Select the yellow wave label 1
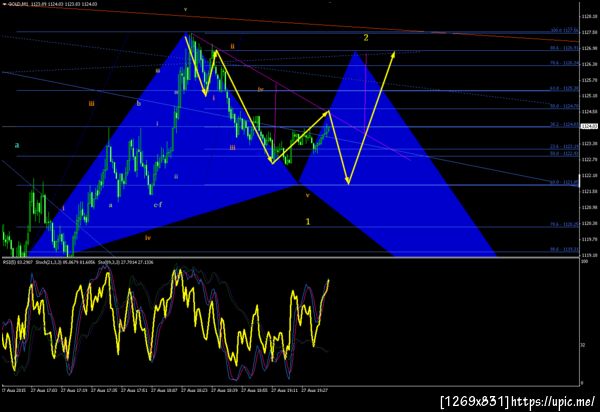Image resolution: width=600 pixels, height=412 pixels. tap(308, 221)
